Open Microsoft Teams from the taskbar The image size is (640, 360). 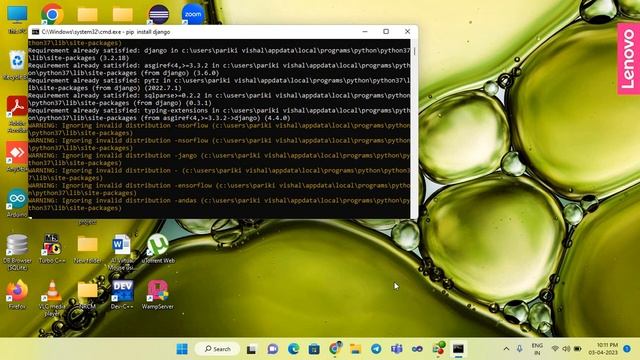pyautogui.click(x=397, y=349)
